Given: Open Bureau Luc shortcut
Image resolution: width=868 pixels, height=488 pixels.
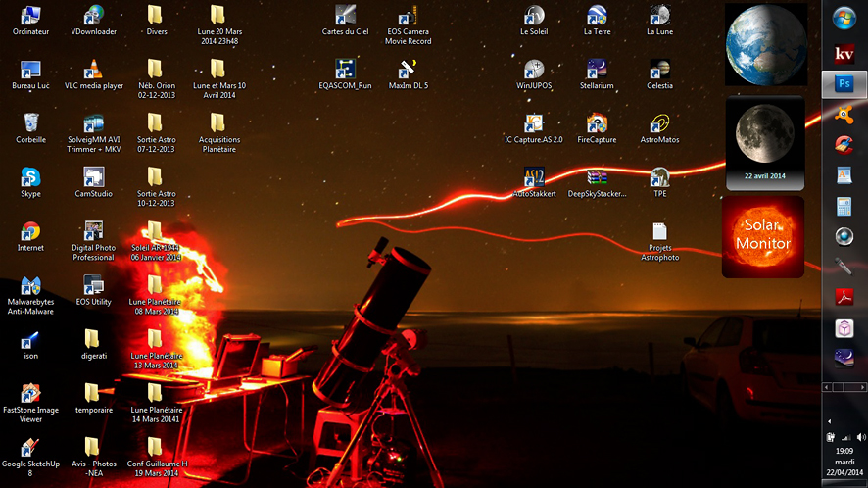Looking at the screenshot, I should (x=30, y=74).
